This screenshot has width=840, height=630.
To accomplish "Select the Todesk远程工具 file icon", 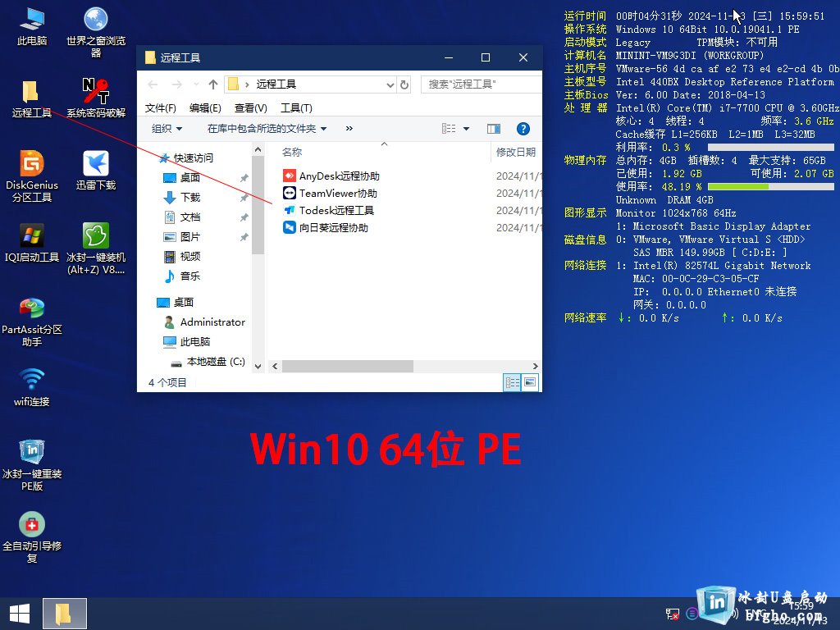I will 290,210.
